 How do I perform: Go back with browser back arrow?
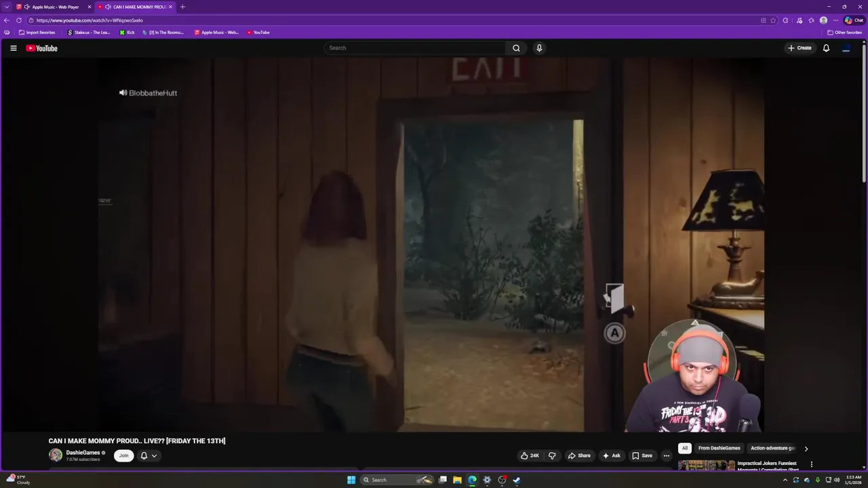(7, 20)
